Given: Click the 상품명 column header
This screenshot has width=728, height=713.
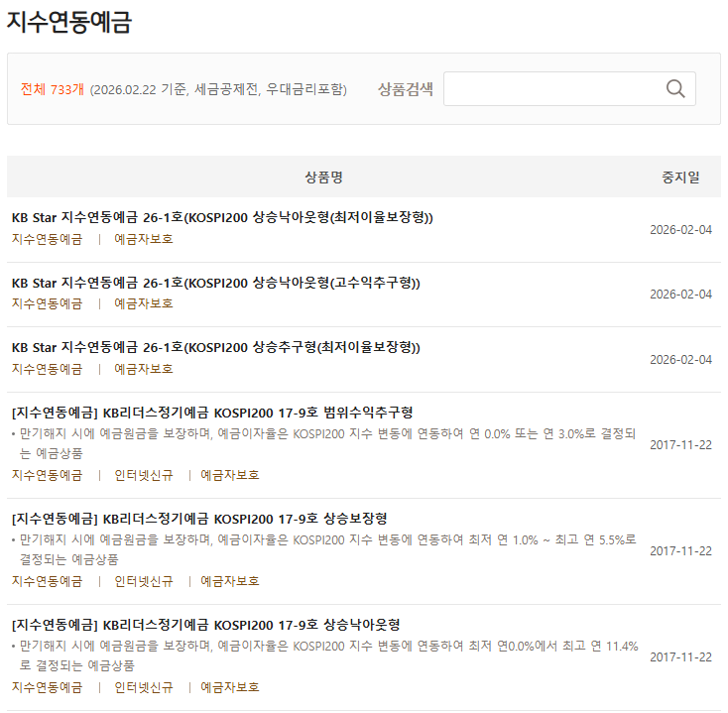Looking at the screenshot, I should tap(323, 178).
